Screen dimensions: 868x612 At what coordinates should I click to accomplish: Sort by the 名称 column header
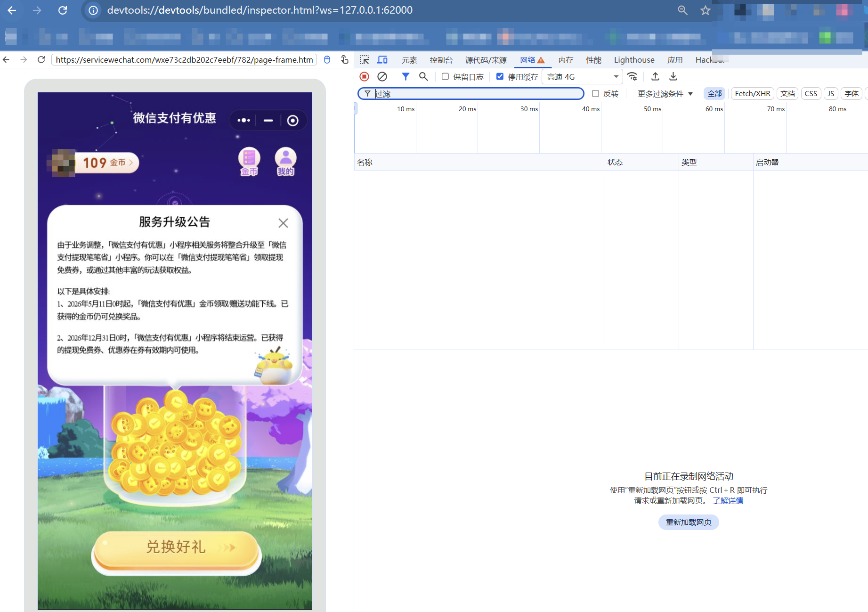pyautogui.click(x=479, y=162)
